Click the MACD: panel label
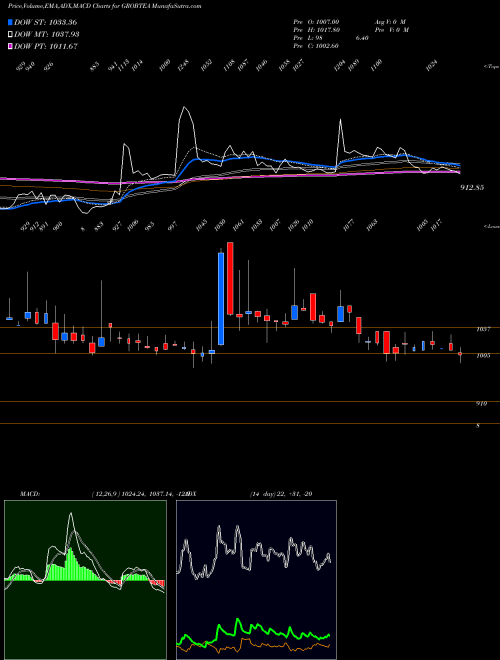Image resolution: width=500 pixels, height=660 pixels. [30, 494]
